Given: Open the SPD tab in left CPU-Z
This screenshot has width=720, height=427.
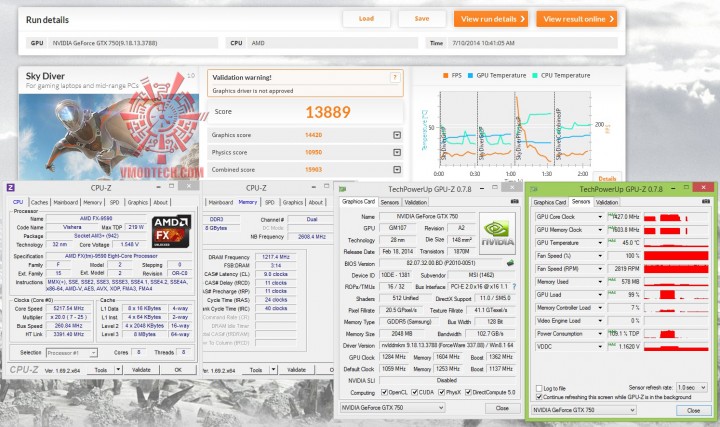Looking at the screenshot, I should click(x=114, y=202).
